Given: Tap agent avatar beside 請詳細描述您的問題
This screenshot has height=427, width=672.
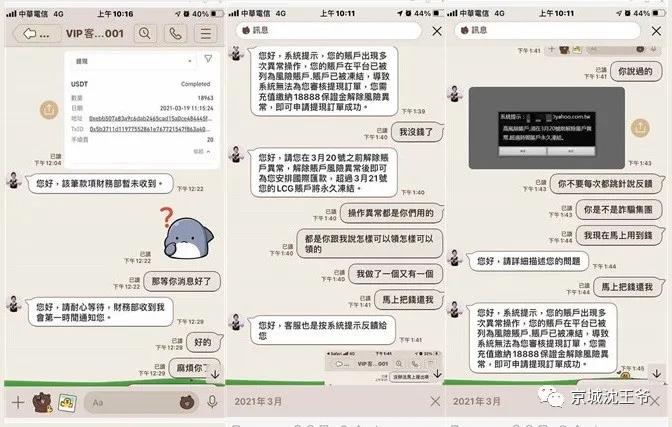Looking at the screenshot, I should click(x=455, y=258).
